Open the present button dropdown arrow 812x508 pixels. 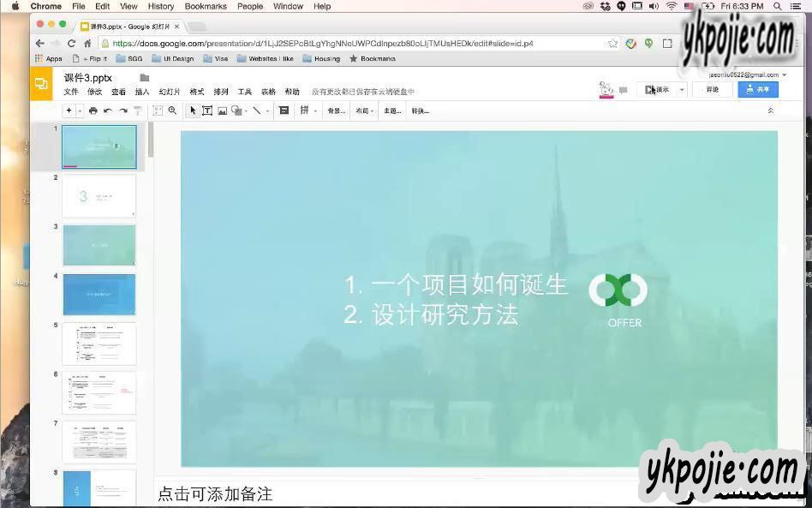pos(683,89)
